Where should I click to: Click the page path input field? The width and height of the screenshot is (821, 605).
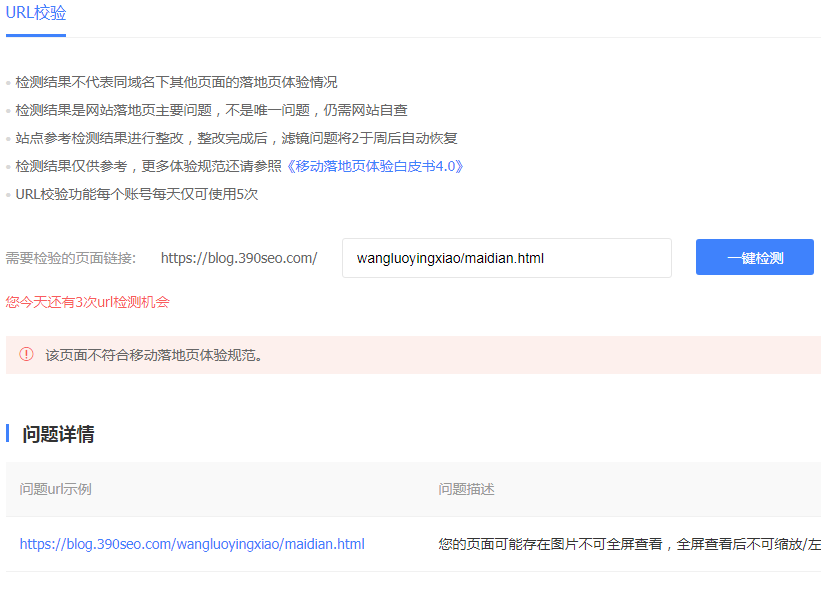coord(506,258)
